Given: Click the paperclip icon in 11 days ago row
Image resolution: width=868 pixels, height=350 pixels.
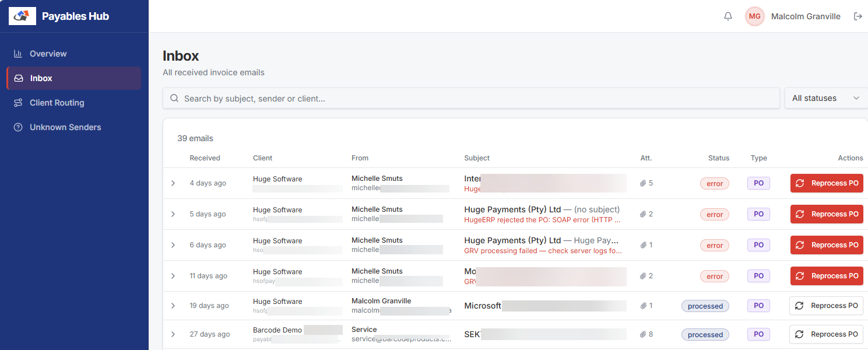Looking at the screenshot, I should 643,276.
